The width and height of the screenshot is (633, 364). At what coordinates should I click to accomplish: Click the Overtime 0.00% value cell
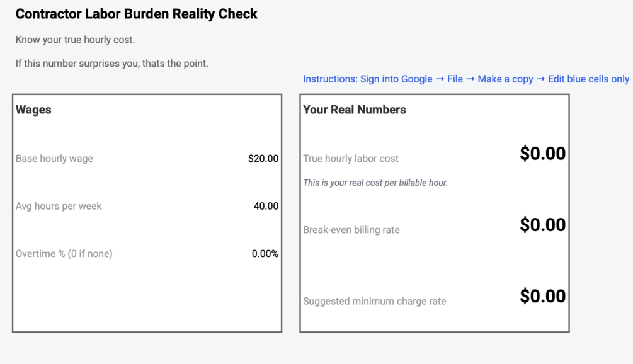(265, 254)
